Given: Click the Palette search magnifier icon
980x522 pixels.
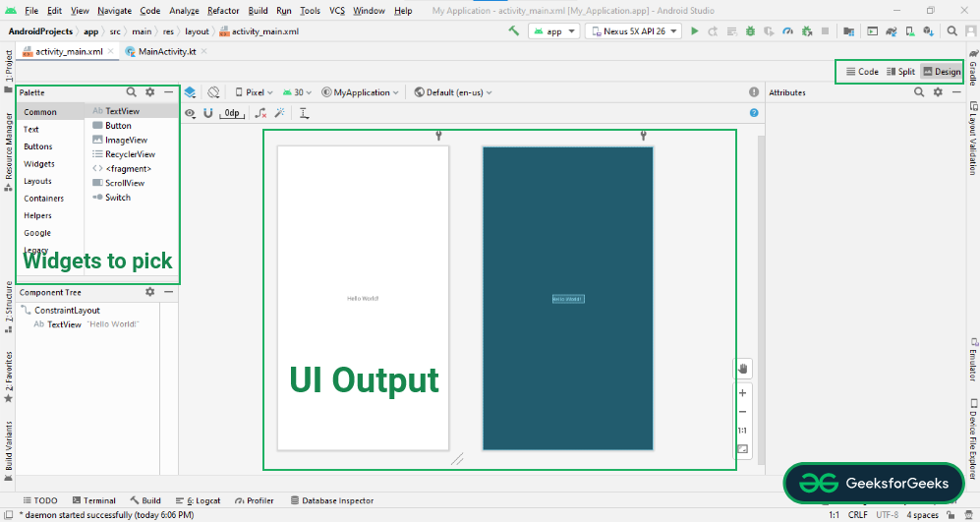Looking at the screenshot, I should (x=132, y=92).
